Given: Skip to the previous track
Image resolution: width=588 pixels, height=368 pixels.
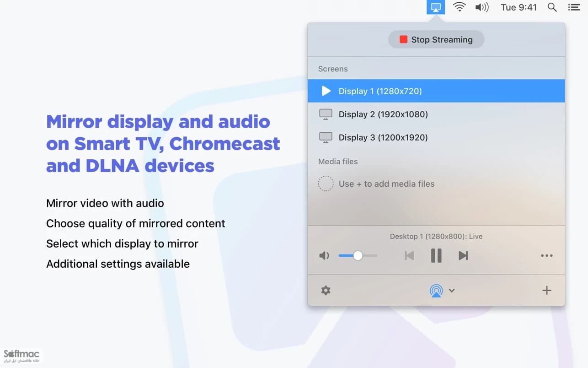Looking at the screenshot, I should [x=409, y=255].
